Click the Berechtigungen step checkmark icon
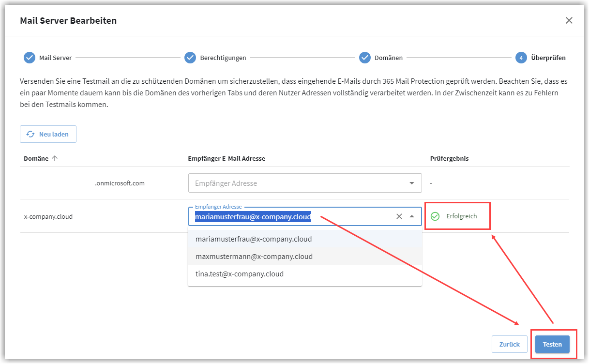This screenshot has height=364, width=589. tap(190, 58)
